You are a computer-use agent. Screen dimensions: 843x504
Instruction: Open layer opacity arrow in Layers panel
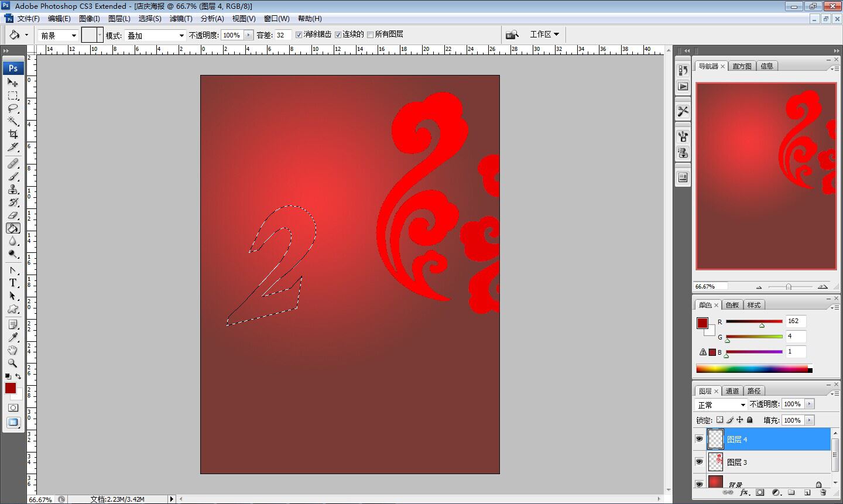[810, 404]
